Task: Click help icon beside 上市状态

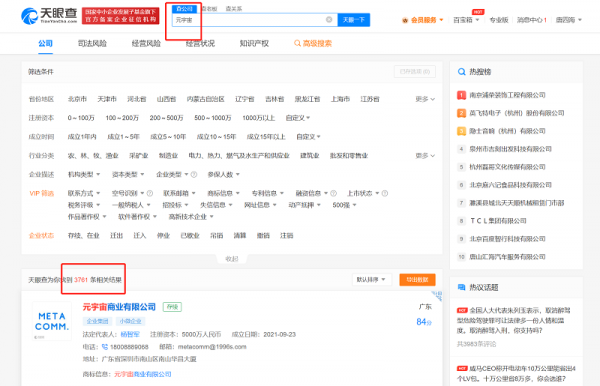Action: pos(385,193)
